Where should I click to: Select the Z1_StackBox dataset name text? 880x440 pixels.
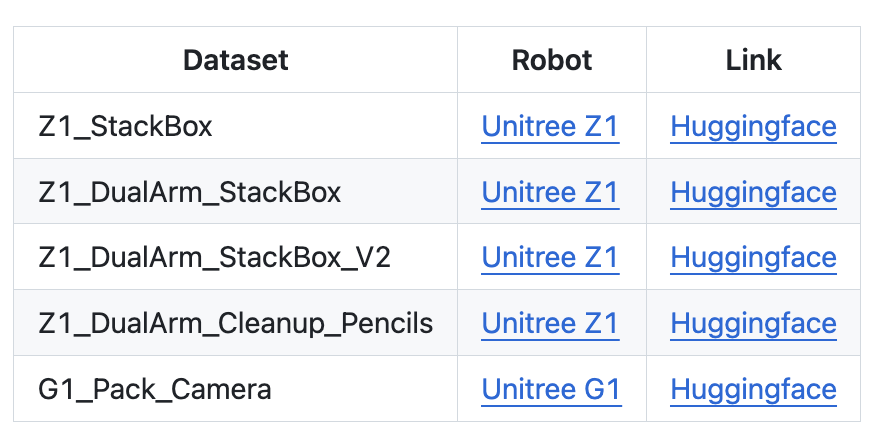[x=125, y=127]
